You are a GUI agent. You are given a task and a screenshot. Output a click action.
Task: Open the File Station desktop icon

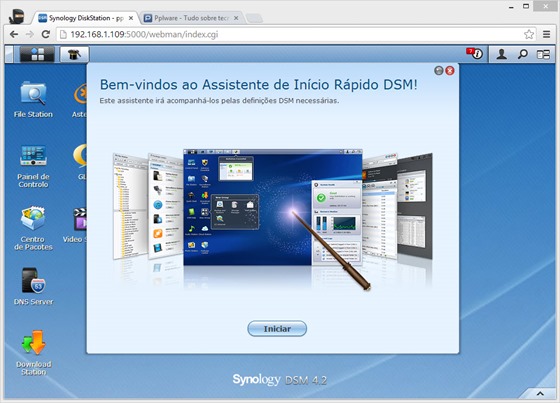(33, 100)
